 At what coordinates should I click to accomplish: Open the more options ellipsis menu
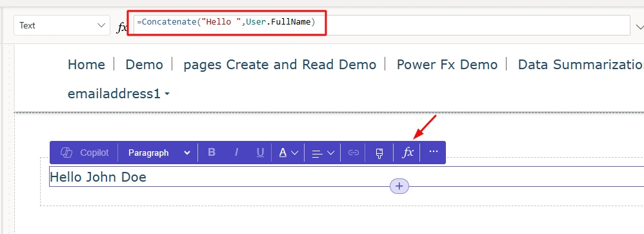(433, 152)
